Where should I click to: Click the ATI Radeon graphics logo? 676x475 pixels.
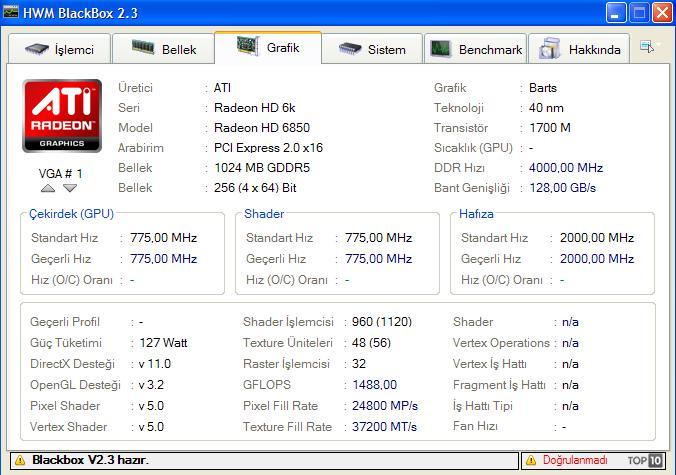click(62, 117)
